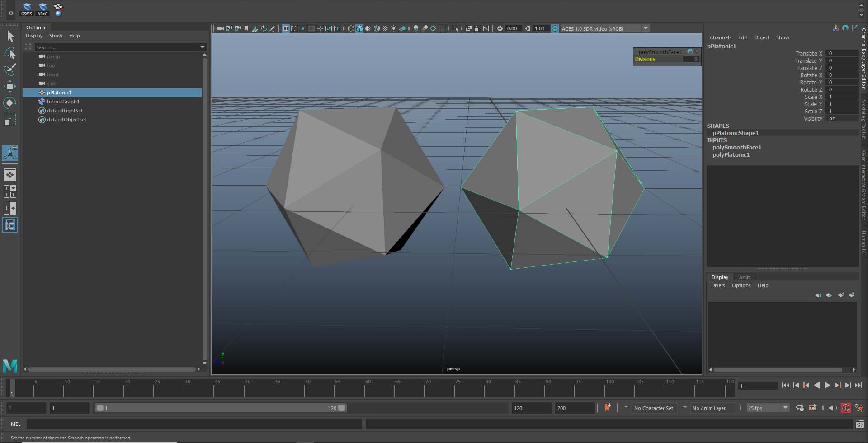This screenshot has width=868, height=443.
Task: Toggle the viewport grid display
Action: pyautogui.click(x=285, y=28)
